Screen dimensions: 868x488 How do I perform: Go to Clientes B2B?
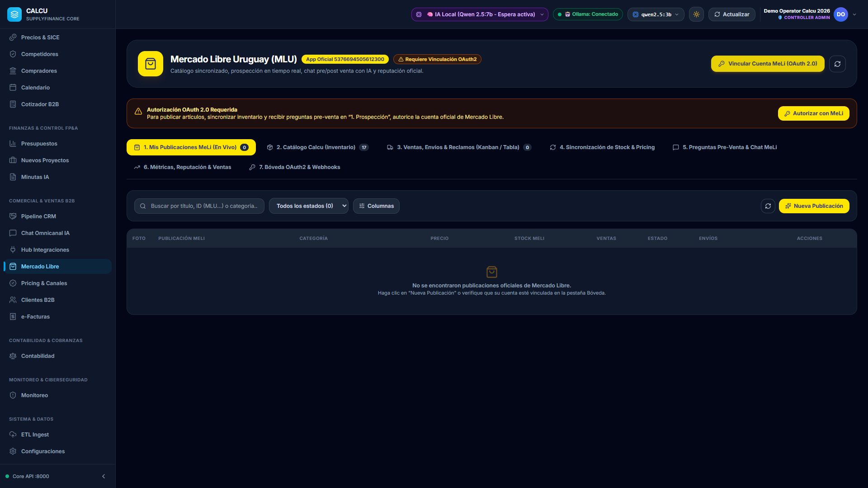[x=57, y=300]
